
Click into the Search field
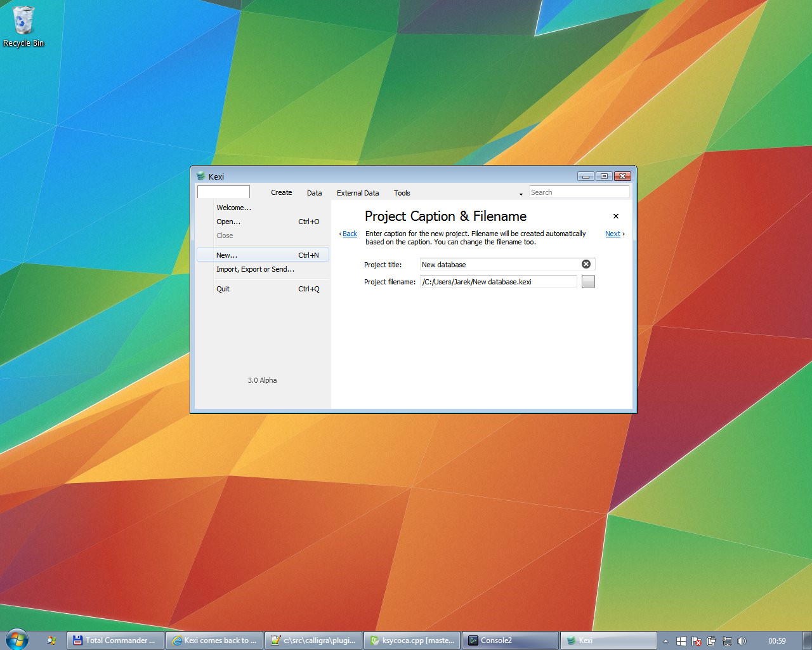(579, 192)
